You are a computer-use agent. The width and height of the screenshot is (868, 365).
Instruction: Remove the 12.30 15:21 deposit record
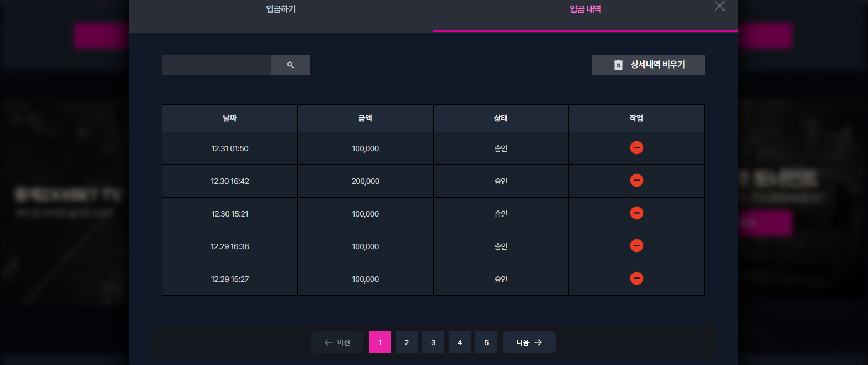[636, 213]
